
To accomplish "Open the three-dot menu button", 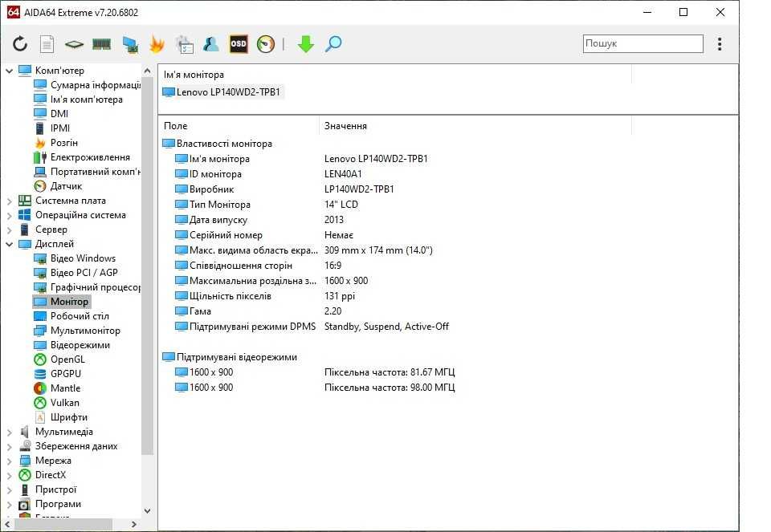I will pyautogui.click(x=720, y=44).
